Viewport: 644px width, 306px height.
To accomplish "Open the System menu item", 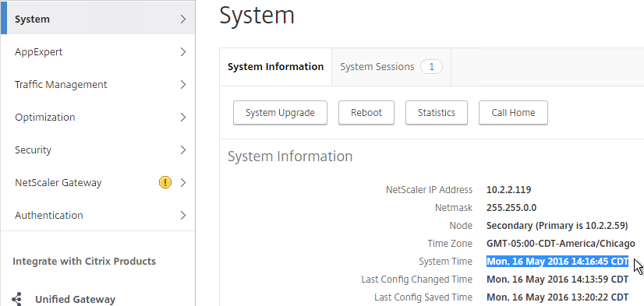I will 97,19.
